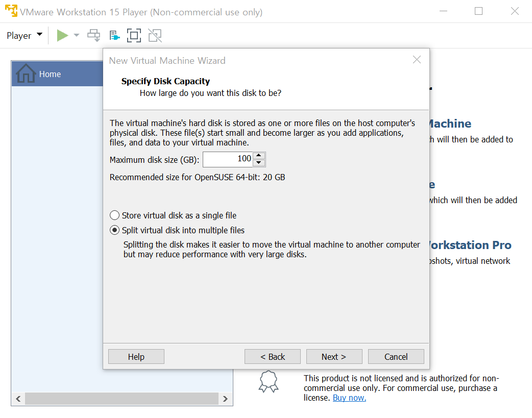Click the Help button

pyautogui.click(x=136, y=357)
